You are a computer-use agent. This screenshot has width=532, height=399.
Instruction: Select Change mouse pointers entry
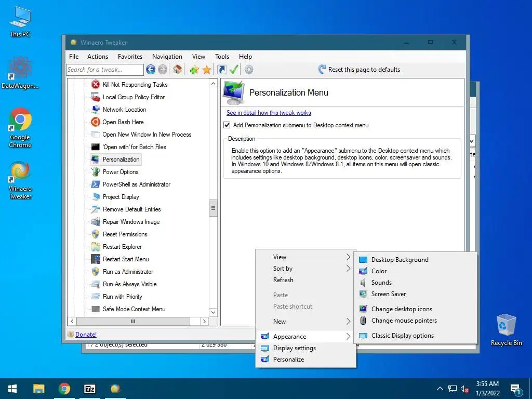coord(415,321)
